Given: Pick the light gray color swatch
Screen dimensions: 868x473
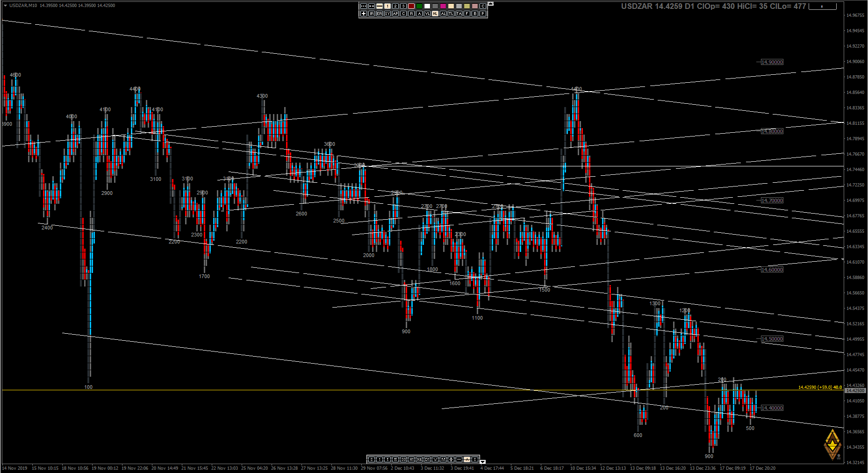Looking at the screenshot, I should (x=459, y=6).
